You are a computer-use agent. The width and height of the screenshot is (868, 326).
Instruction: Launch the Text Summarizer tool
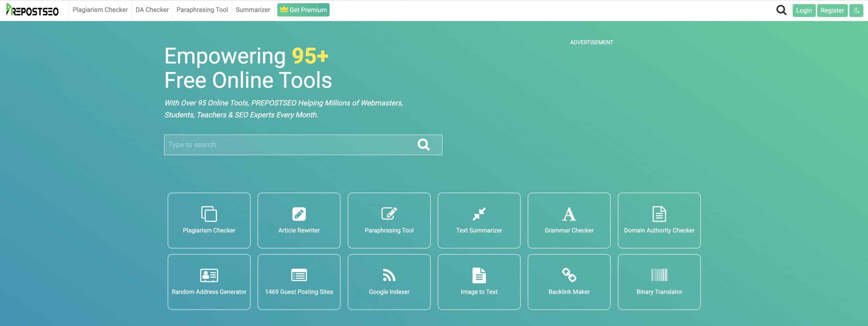click(479, 220)
